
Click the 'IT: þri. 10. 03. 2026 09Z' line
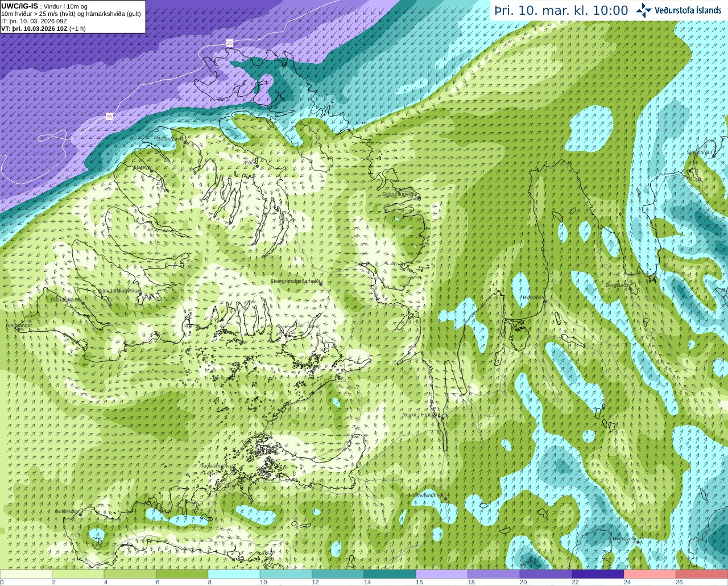[34, 21]
